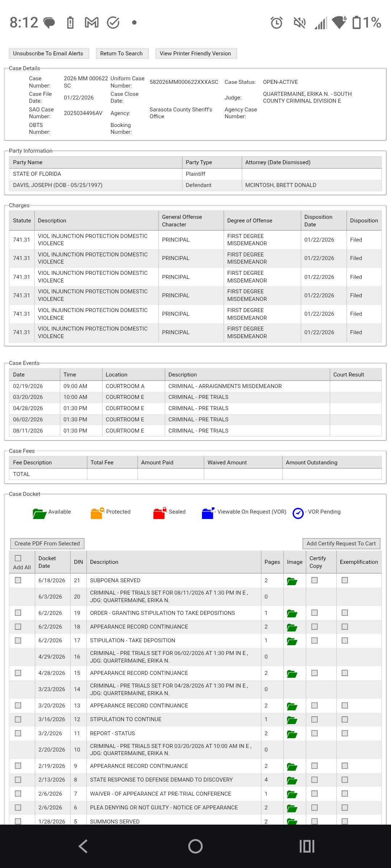Image resolution: width=391 pixels, height=868 pixels.
Task: Open STIPULATION - TAKE DEPOSITION folder icon
Action: (292, 641)
